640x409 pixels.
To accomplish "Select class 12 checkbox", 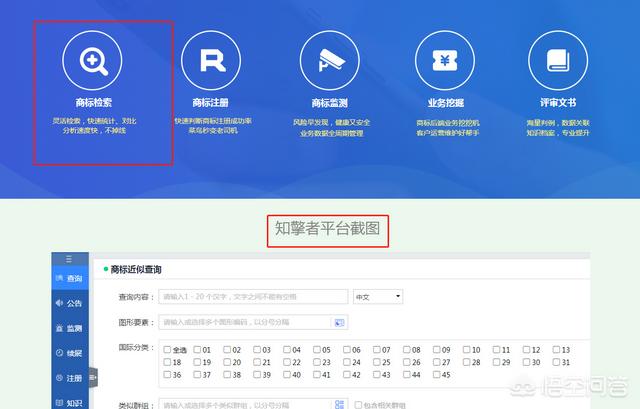I will (526, 349).
